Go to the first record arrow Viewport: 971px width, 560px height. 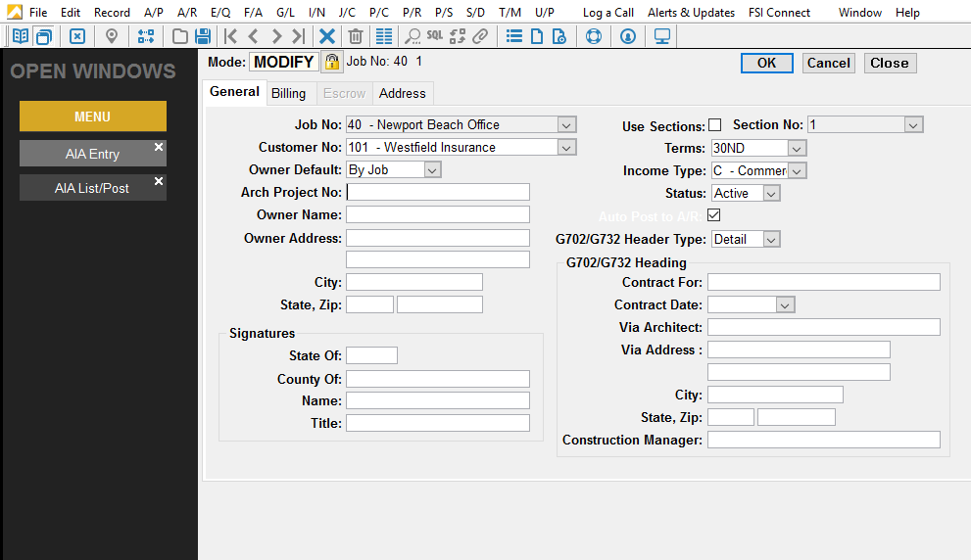231,36
